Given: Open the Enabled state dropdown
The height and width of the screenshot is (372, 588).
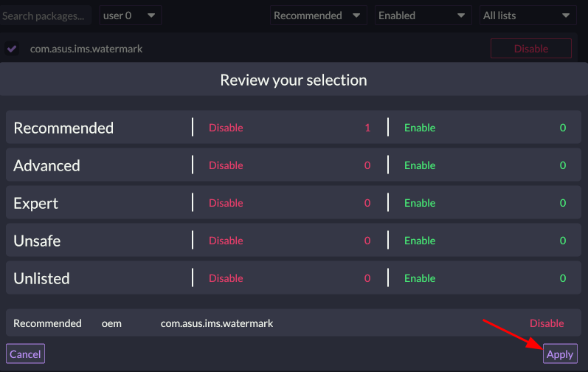Looking at the screenshot, I should [x=423, y=15].
